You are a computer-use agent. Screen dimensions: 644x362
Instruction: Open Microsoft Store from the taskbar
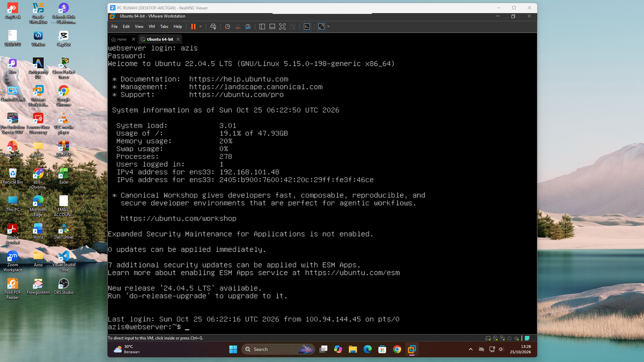point(382,350)
